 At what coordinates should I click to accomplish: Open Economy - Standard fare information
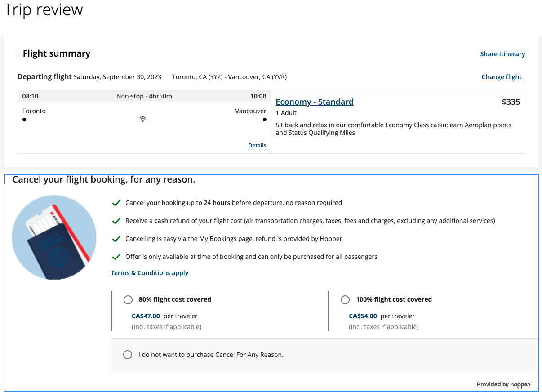(x=314, y=102)
